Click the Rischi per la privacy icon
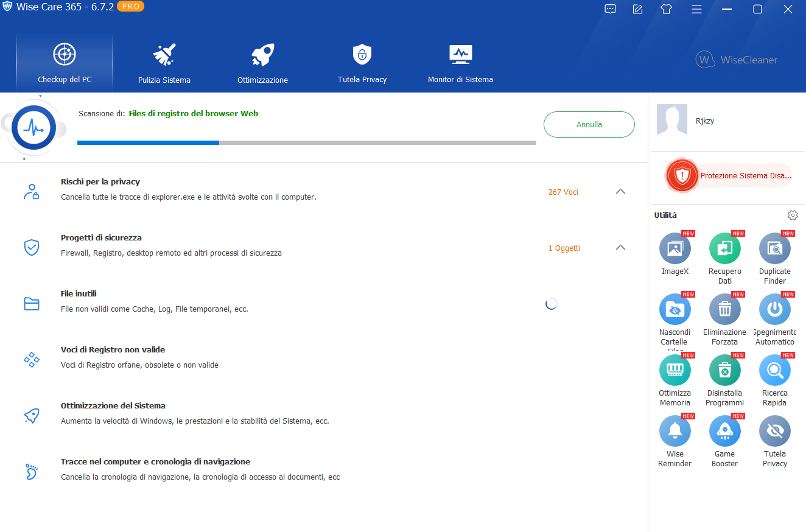This screenshot has width=806, height=532. [x=32, y=192]
